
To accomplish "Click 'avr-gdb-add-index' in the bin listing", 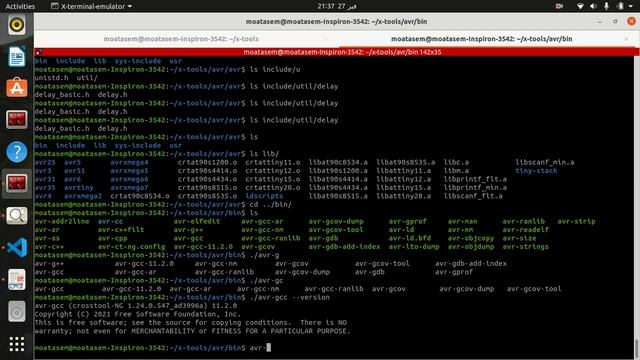I will [344, 247].
